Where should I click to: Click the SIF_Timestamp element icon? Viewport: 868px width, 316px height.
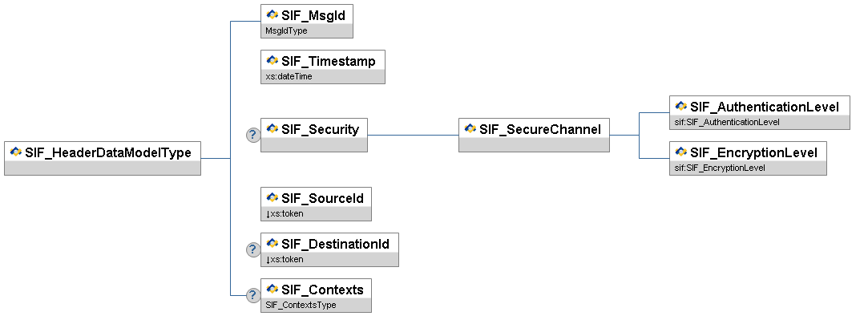pos(273,60)
